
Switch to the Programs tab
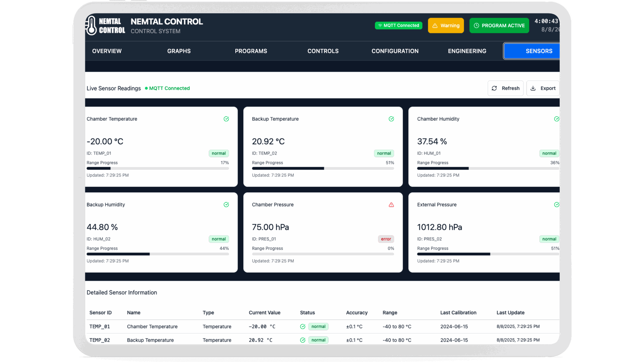[x=251, y=51]
